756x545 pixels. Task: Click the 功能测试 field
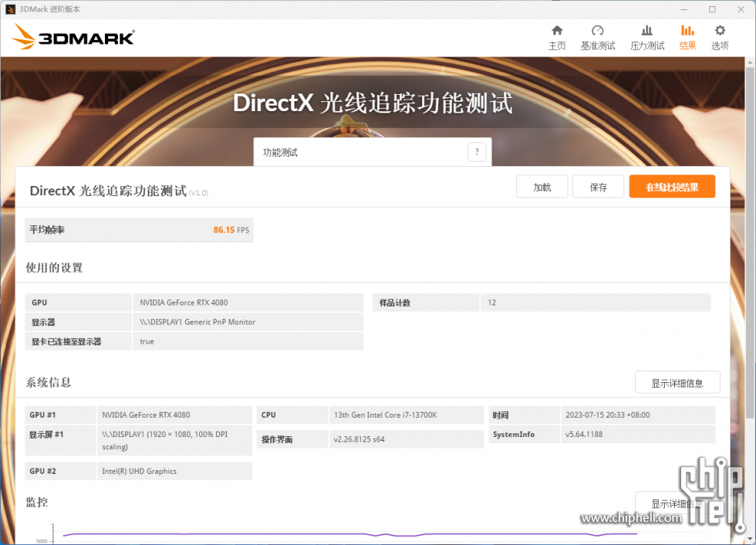click(373, 152)
